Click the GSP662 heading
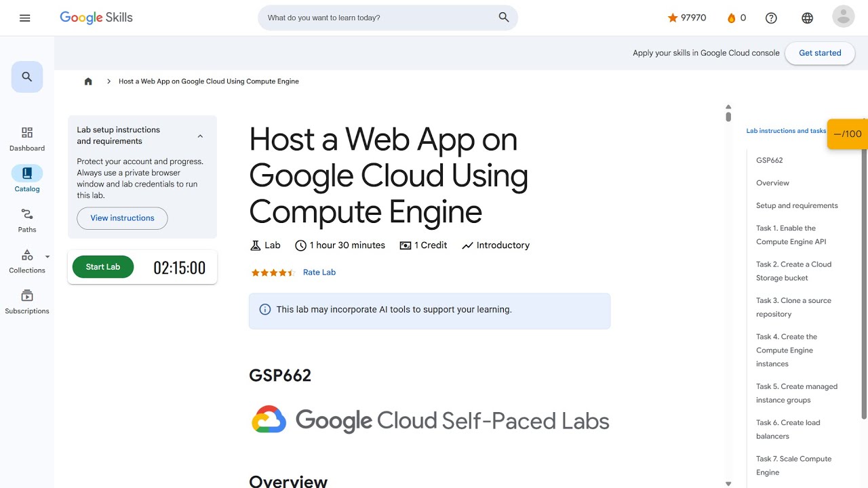 coord(280,375)
